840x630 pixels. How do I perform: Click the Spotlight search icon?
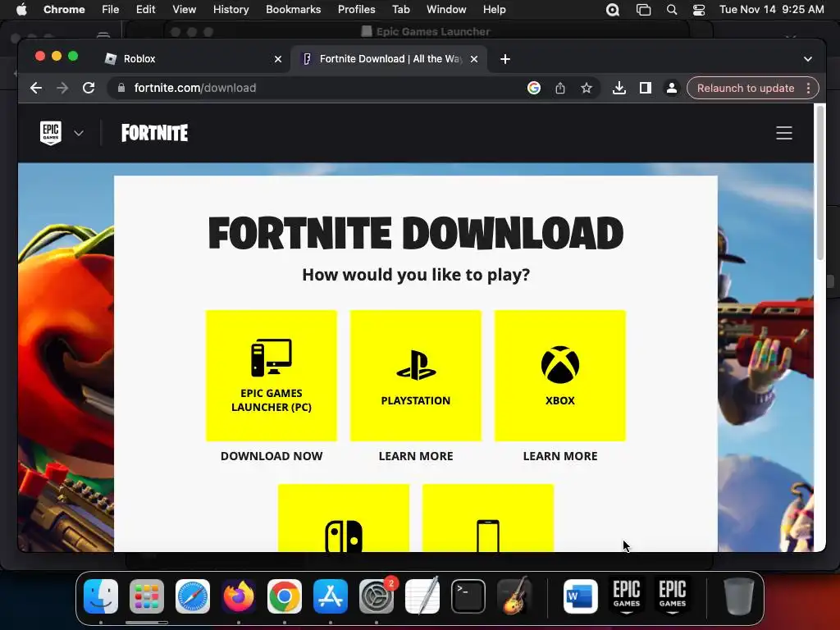tap(672, 10)
